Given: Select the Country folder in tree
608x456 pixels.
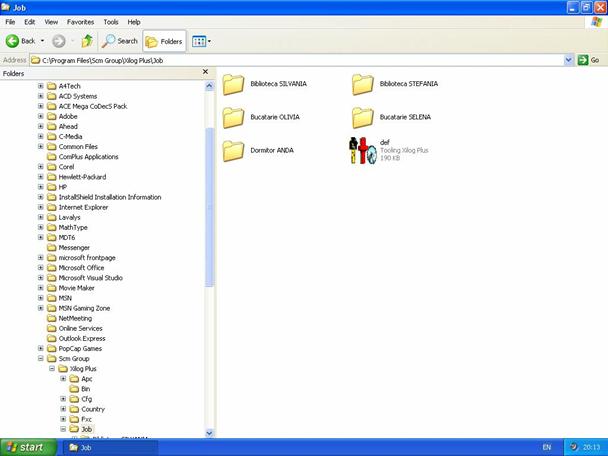Looking at the screenshot, I should coord(92,409).
